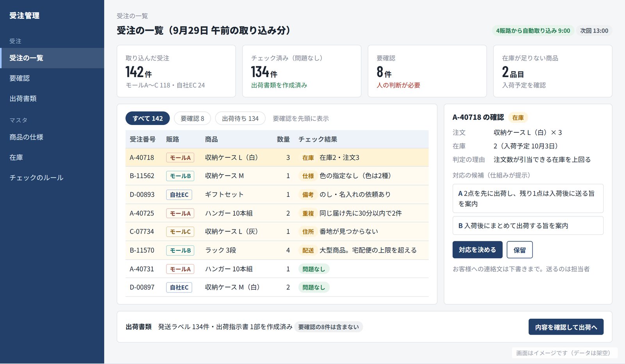625x364 pixels.
Task: Click 問題なし badge on row D-00897
Action: (x=314, y=287)
